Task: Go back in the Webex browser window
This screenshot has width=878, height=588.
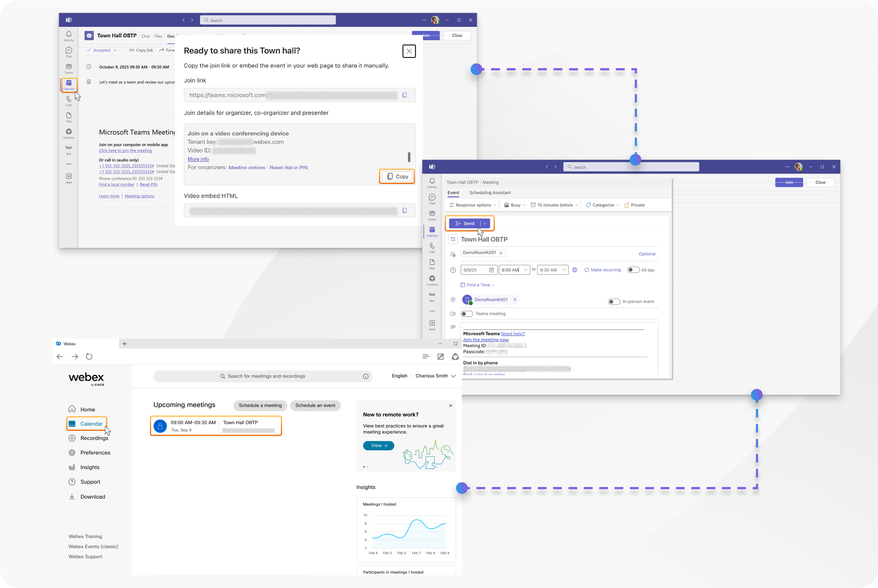Action: (60, 357)
